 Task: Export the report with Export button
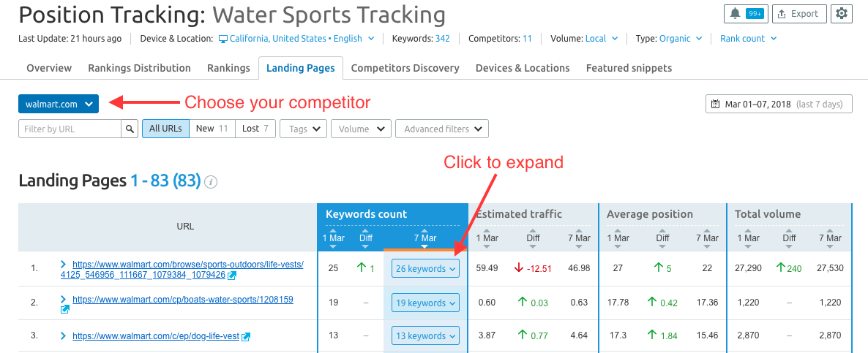point(798,14)
